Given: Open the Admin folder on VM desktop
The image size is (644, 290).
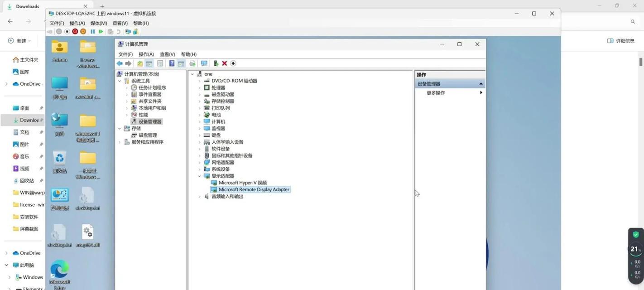Looking at the screenshot, I should tap(60, 51).
